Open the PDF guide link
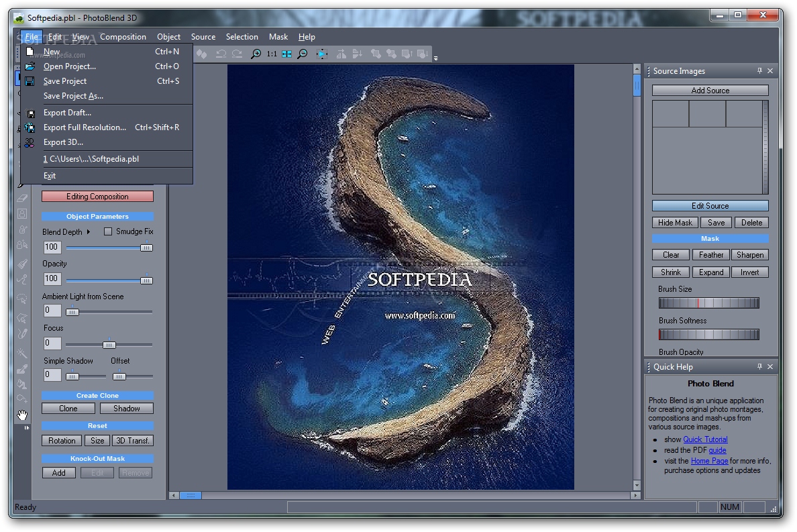Image resolution: width=797 pixels, height=532 pixels. (x=717, y=450)
